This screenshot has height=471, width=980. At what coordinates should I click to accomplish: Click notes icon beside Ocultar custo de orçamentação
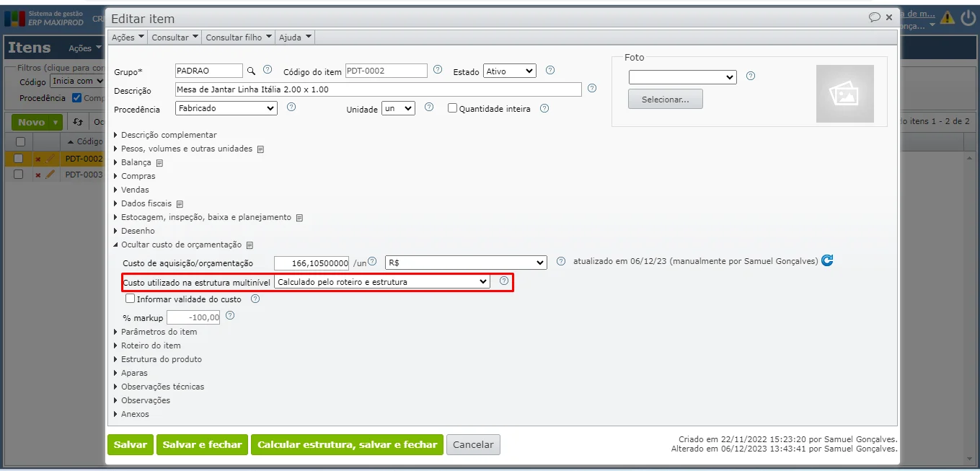[250, 245]
